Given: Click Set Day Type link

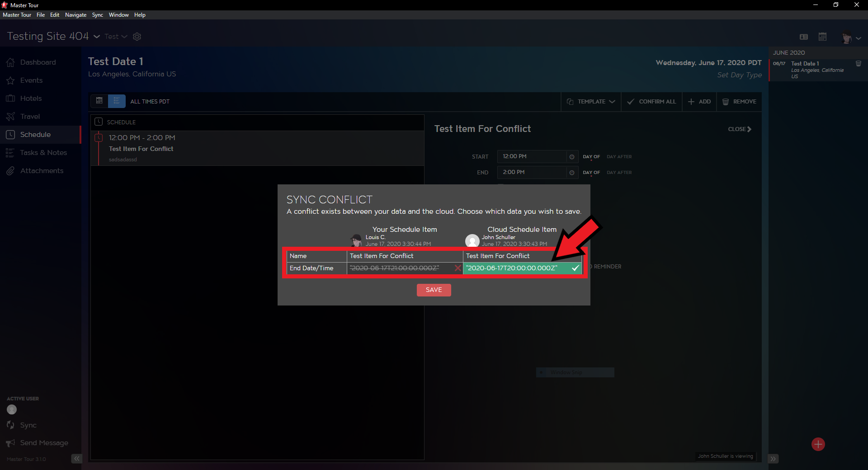Looking at the screenshot, I should tap(739, 75).
